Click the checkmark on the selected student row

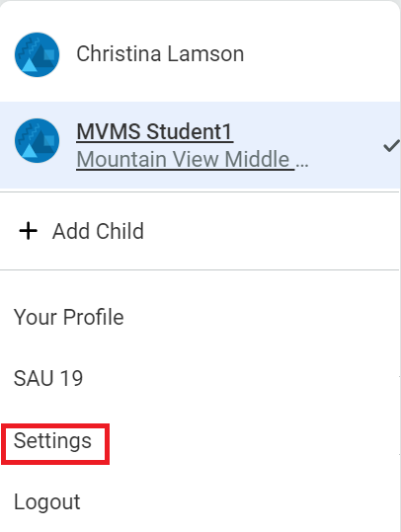[391, 146]
